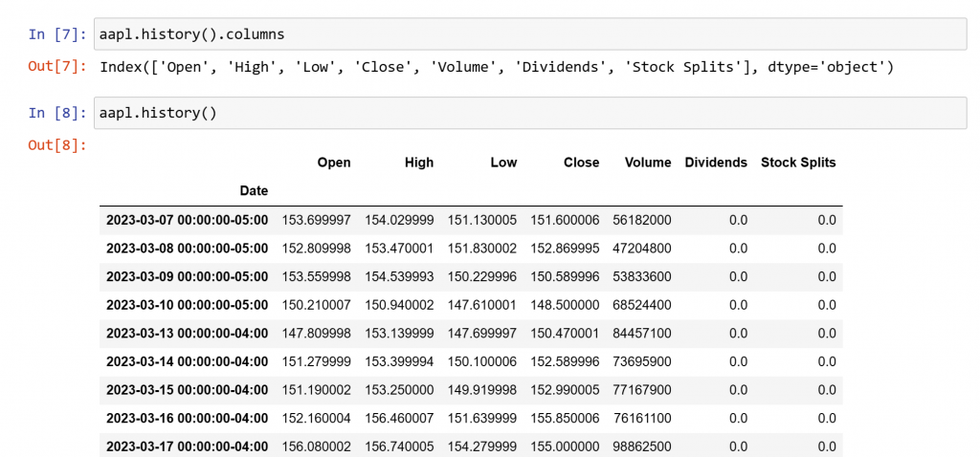Click the aapl.history().columns code cell
This screenshot has width=980, height=457.
click(530, 34)
